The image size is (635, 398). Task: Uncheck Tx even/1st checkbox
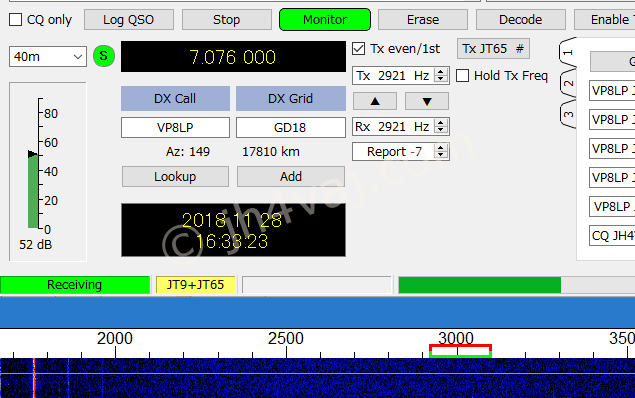tap(358, 49)
